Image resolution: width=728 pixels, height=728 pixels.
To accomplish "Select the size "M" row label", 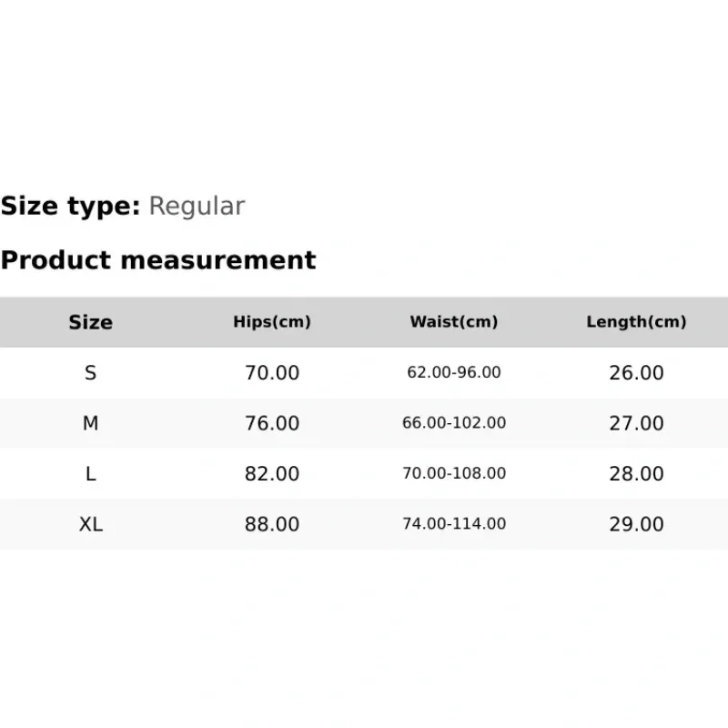I will (x=90, y=423).
